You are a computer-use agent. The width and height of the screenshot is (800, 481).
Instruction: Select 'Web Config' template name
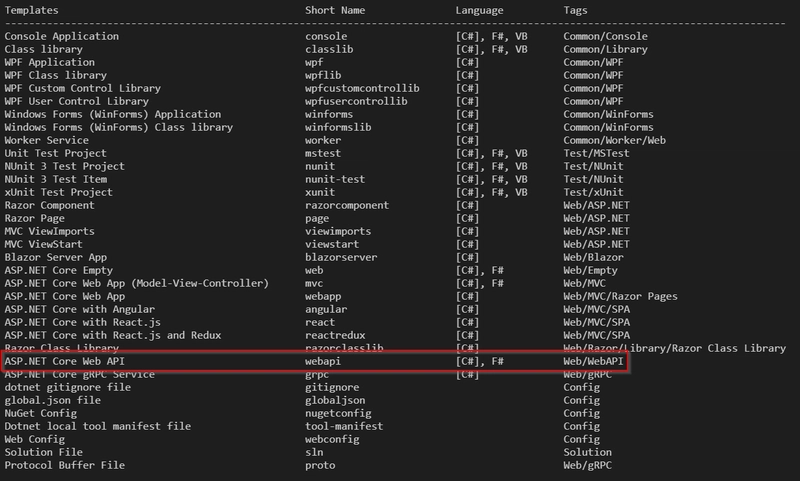pyautogui.click(x=35, y=440)
